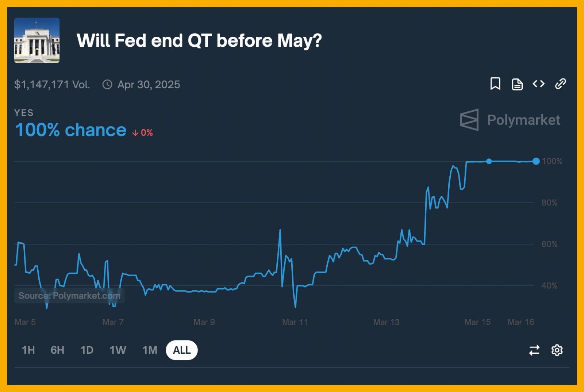The image size is (584, 392).
Task: Click the Mar 15 data point marker
Action: (489, 161)
